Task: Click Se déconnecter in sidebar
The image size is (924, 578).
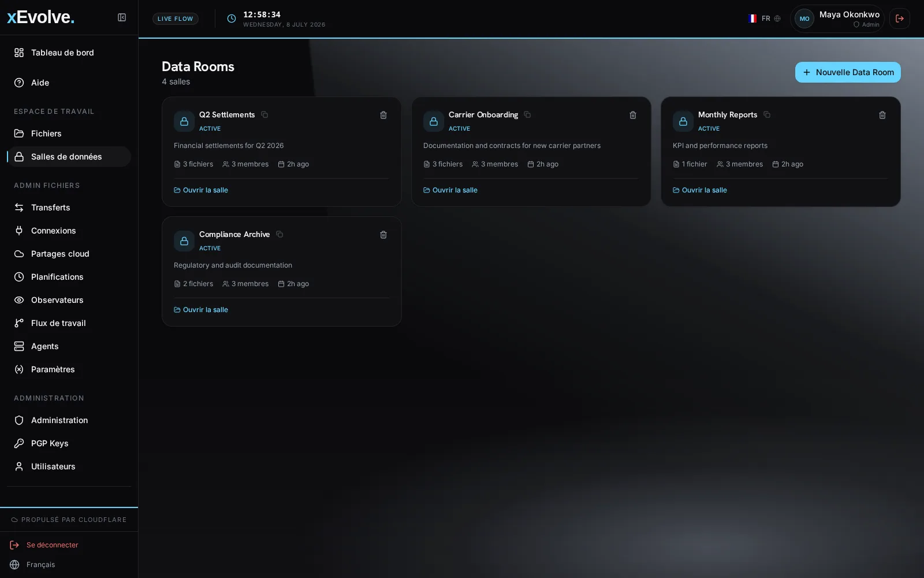Action: tap(44, 545)
